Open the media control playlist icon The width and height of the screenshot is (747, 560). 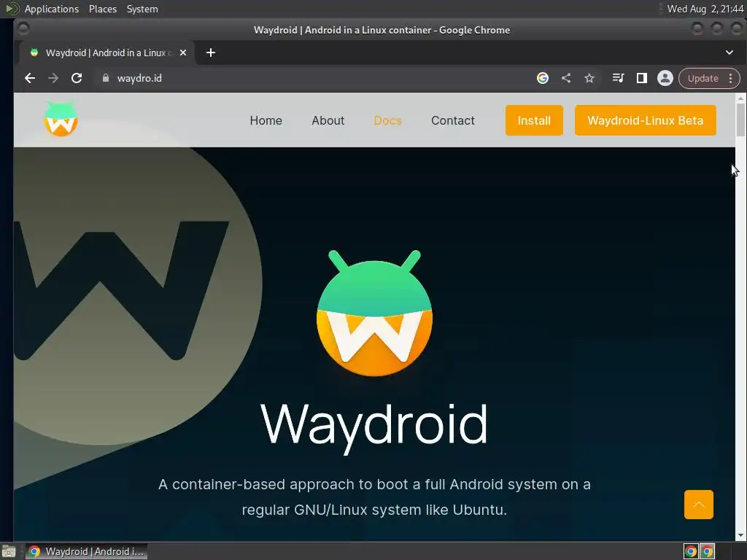pos(618,77)
